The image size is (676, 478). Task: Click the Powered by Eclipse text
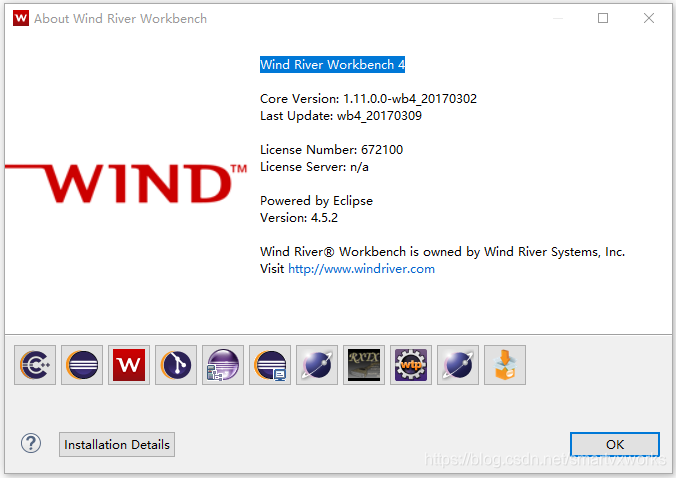pos(316,201)
